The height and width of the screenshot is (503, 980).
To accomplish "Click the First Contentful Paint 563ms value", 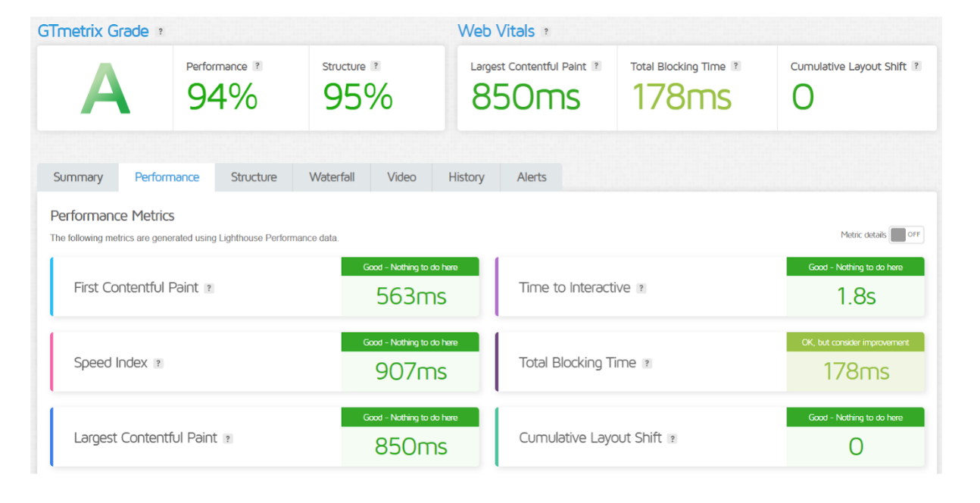I will [411, 296].
